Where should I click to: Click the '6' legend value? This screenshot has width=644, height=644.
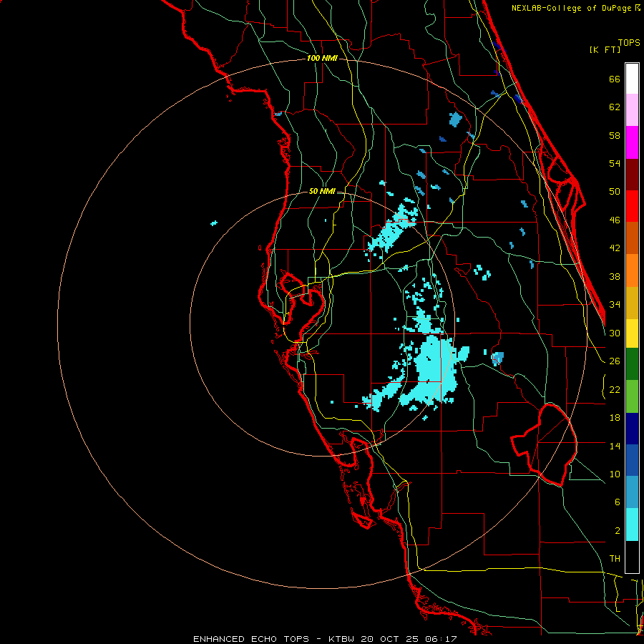[x=617, y=502]
